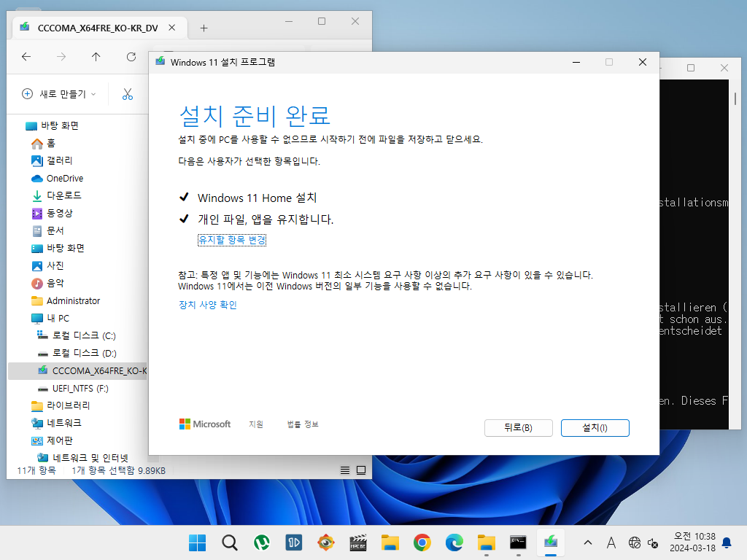Select the CCCOMA_X64FRE_KO-KR_DV tab
Viewport: 747px width, 560px height.
[98, 28]
